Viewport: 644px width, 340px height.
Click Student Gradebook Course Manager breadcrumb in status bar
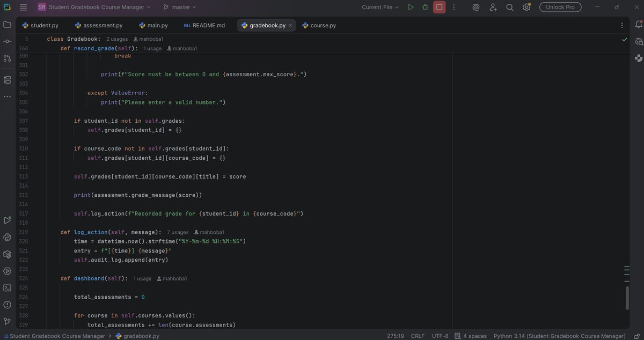point(54,336)
